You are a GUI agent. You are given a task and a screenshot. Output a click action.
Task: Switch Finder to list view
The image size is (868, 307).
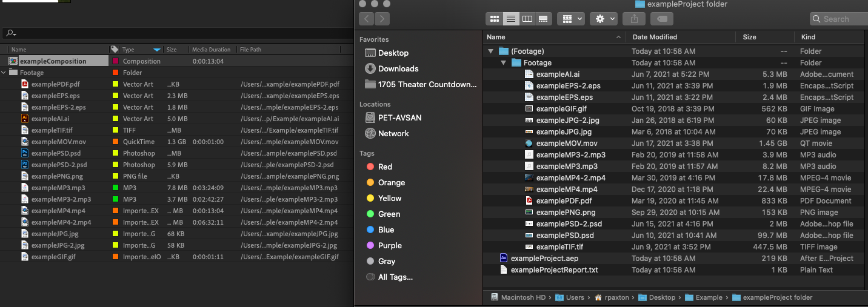pyautogui.click(x=510, y=19)
